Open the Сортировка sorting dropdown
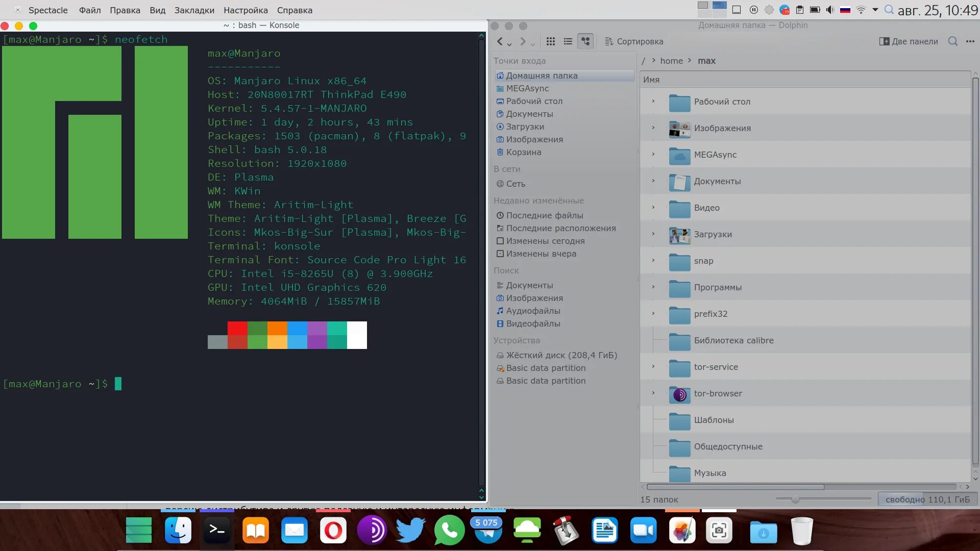 coord(634,41)
